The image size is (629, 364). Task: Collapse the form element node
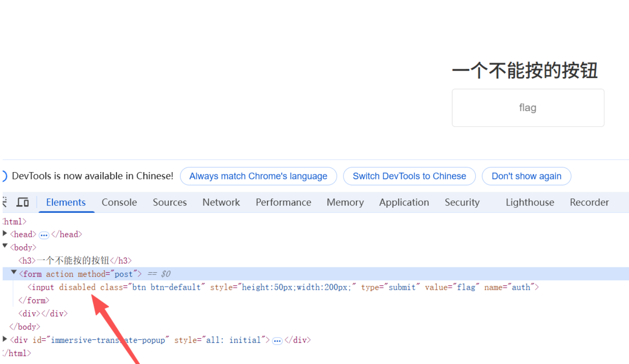click(14, 273)
